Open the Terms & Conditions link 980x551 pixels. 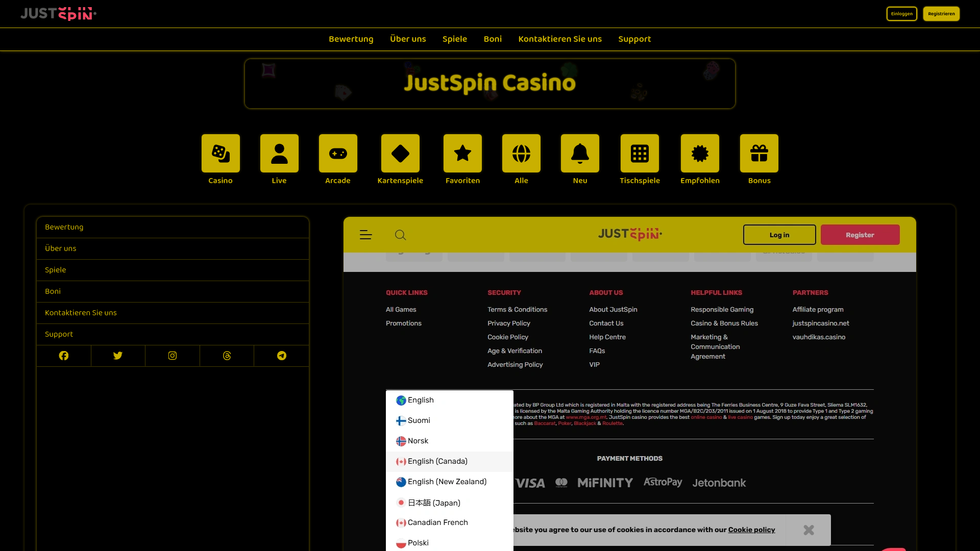pyautogui.click(x=517, y=310)
